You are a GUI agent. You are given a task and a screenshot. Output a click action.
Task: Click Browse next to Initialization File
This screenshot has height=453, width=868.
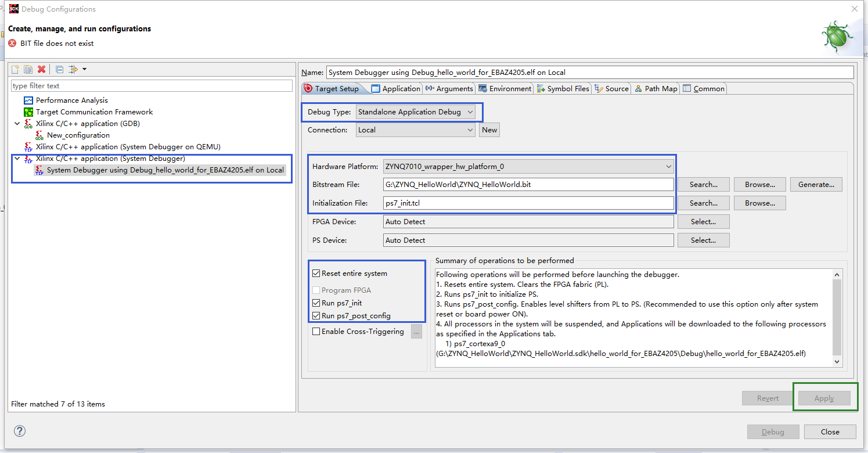pos(759,203)
